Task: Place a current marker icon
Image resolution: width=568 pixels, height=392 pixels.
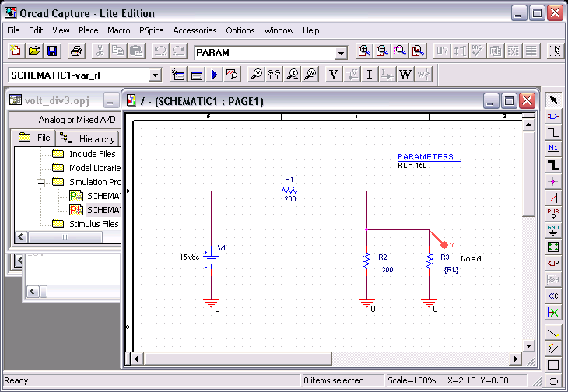Action: point(293,75)
